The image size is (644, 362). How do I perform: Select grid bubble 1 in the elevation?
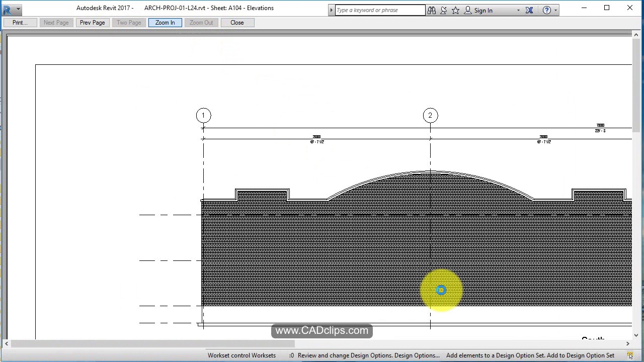[203, 115]
